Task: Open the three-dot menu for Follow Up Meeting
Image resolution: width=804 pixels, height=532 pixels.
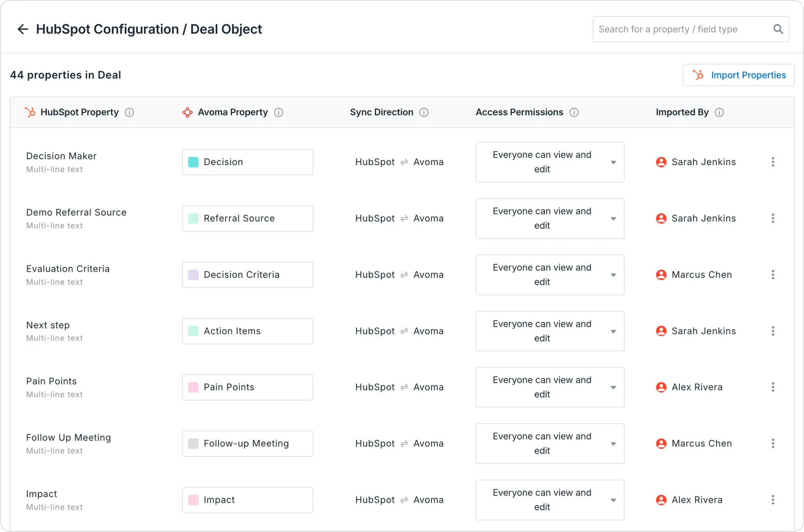Action: click(773, 443)
